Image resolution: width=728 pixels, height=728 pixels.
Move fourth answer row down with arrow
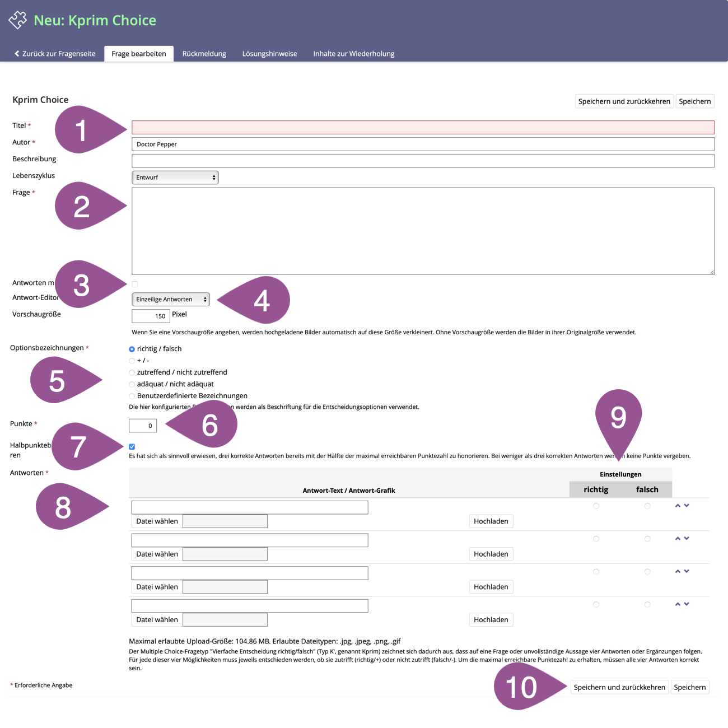(x=687, y=604)
